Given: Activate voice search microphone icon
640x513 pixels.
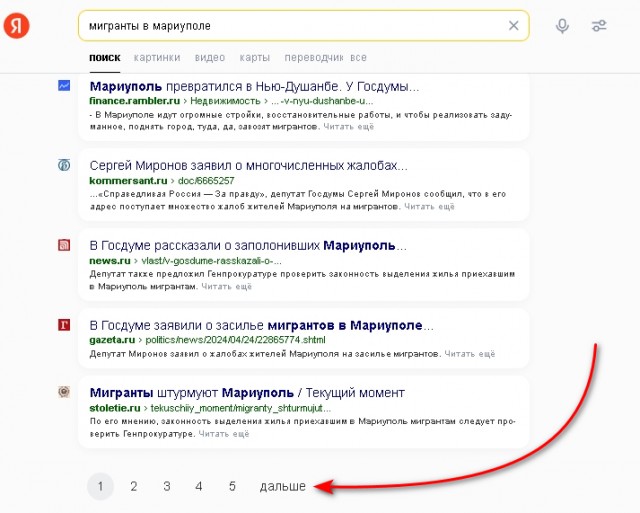Looking at the screenshot, I should pos(562,26).
